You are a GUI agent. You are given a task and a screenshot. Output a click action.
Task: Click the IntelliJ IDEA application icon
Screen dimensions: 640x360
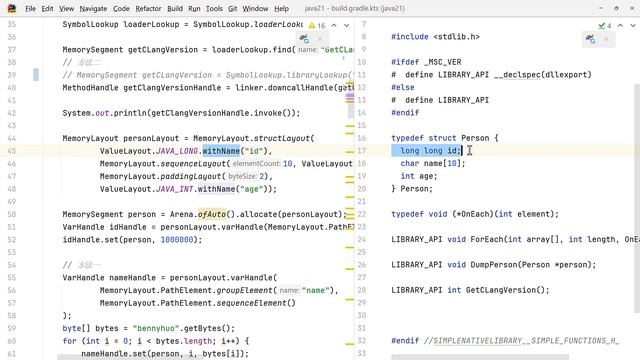[11, 8]
